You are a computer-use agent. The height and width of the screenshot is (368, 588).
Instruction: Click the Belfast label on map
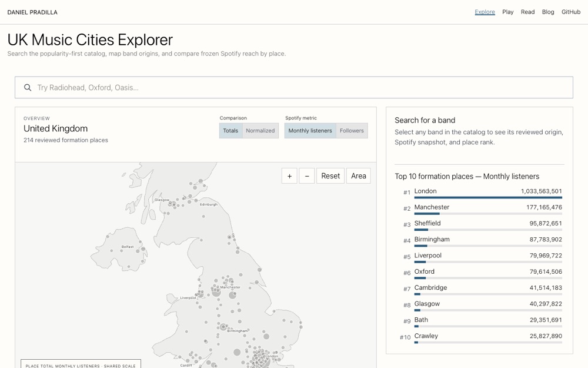[128, 247]
